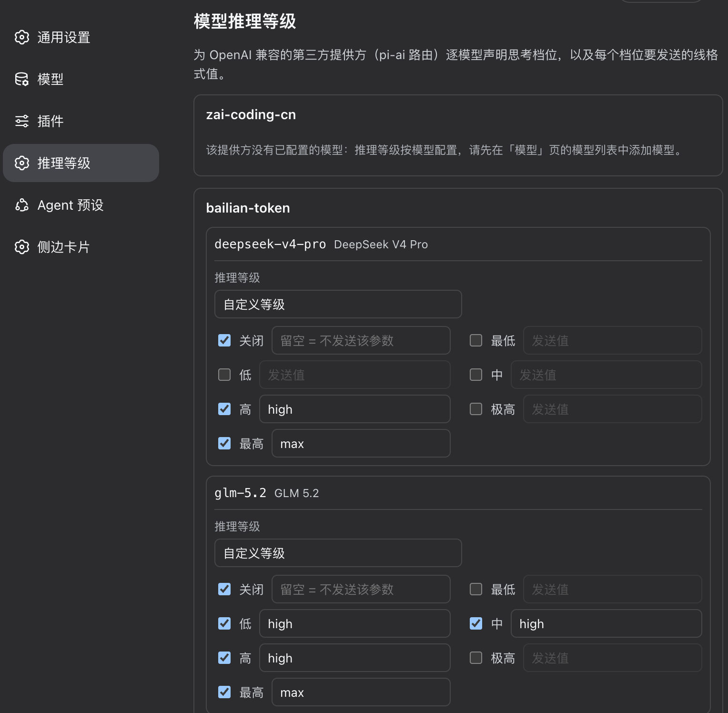Image resolution: width=728 pixels, height=713 pixels.
Task: Enable 低 level for deepseek-v4-pro
Action: 224,375
